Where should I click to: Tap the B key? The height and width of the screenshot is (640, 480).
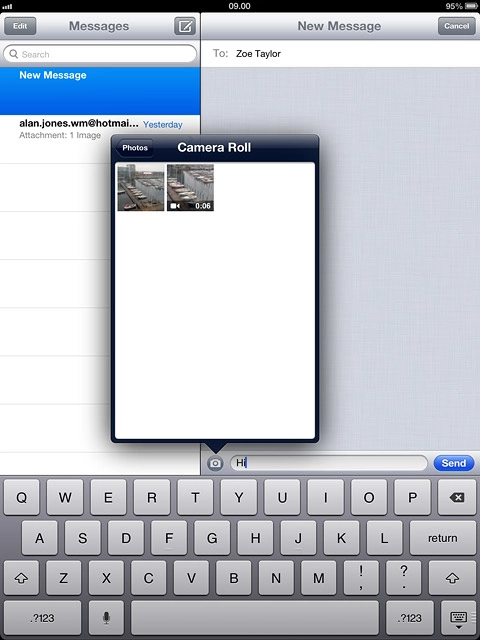pyautogui.click(x=234, y=578)
